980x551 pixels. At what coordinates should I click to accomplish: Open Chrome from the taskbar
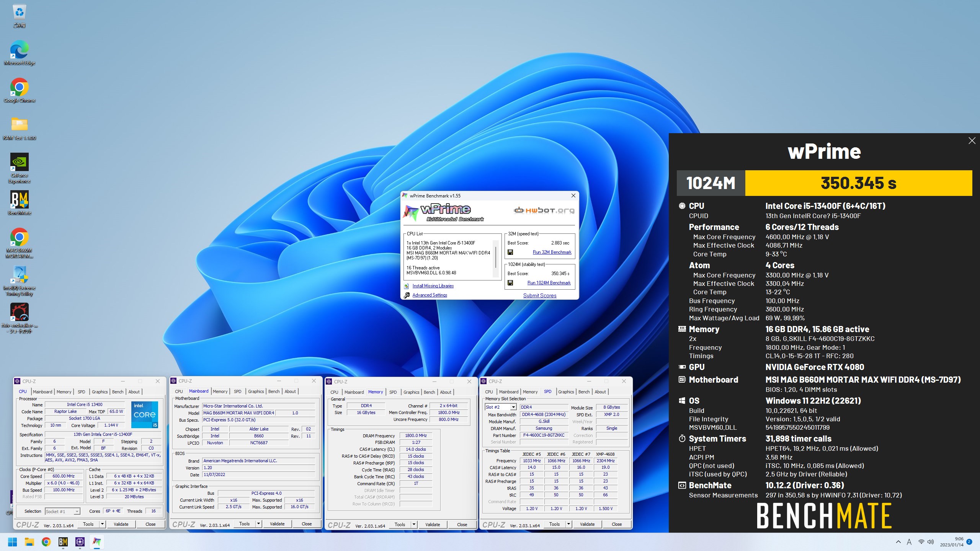pyautogui.click(x=46, y=542)
